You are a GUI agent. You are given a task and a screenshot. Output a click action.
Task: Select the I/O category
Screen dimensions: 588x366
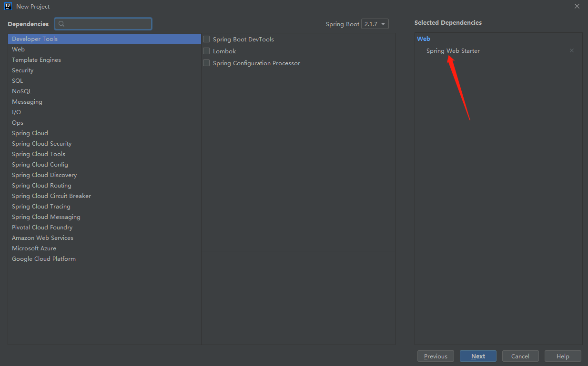[x=104, y=112]
